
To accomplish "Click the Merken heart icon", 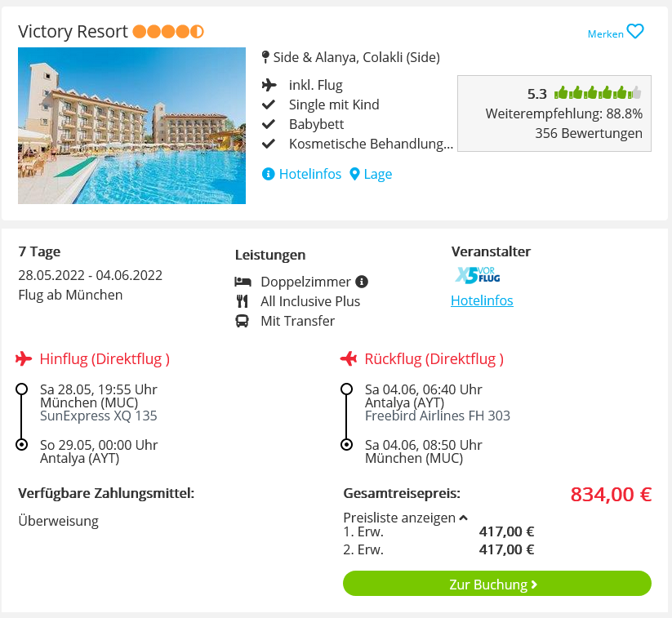I will [634, 32].
